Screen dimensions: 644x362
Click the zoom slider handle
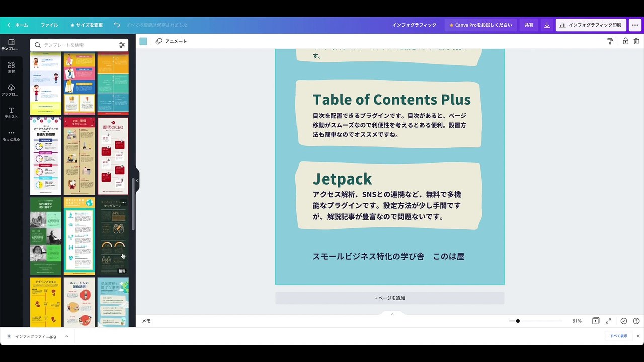(518, 321)
